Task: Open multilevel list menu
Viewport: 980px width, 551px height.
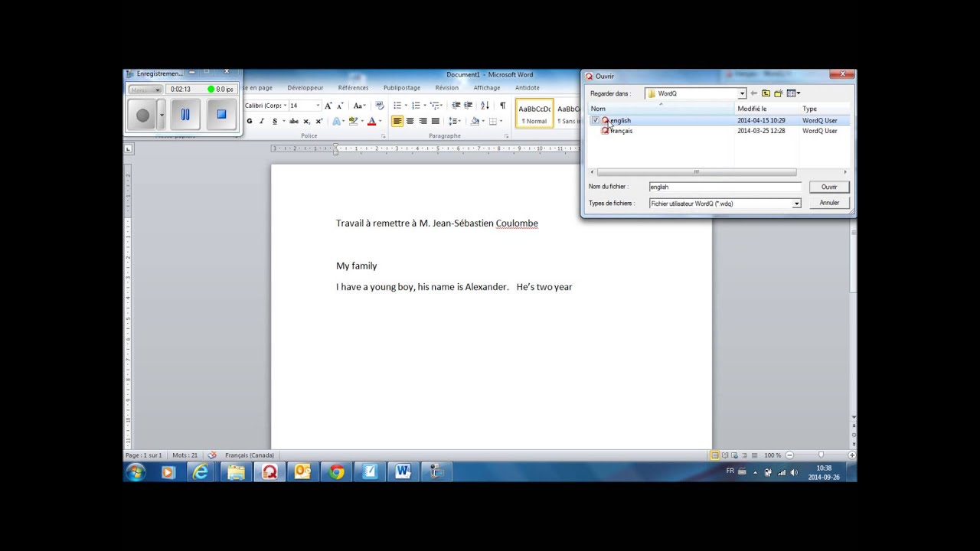Action: click(436, 106)
